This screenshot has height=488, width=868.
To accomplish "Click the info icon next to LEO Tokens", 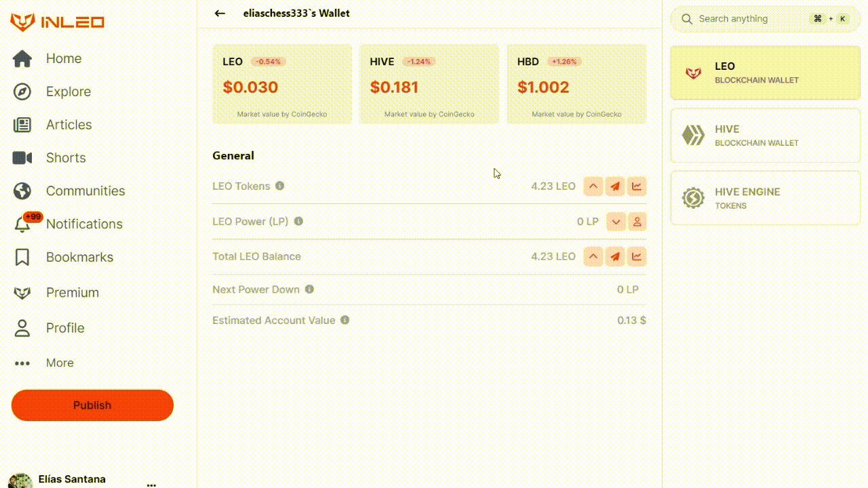I will point(279,186).
